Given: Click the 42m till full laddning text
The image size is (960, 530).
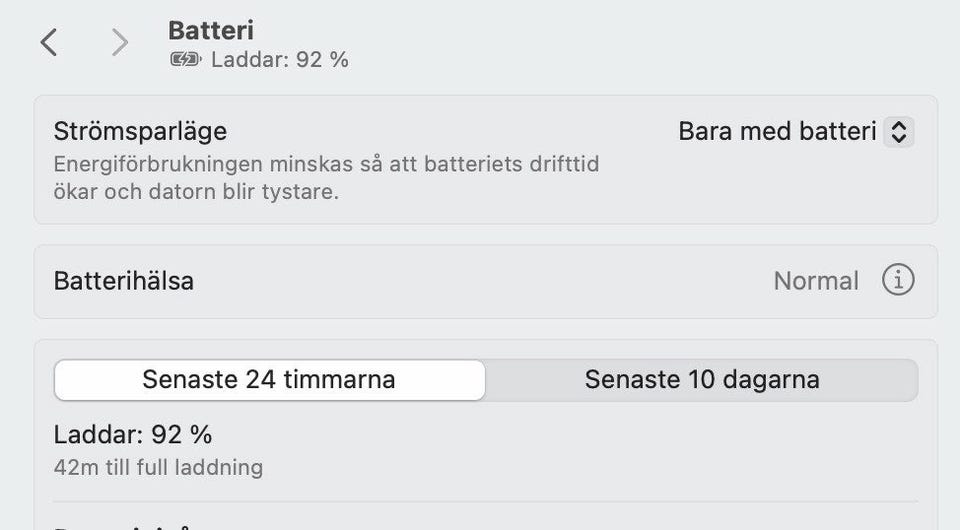Looking at the screenshot, I should click(158, 467).
